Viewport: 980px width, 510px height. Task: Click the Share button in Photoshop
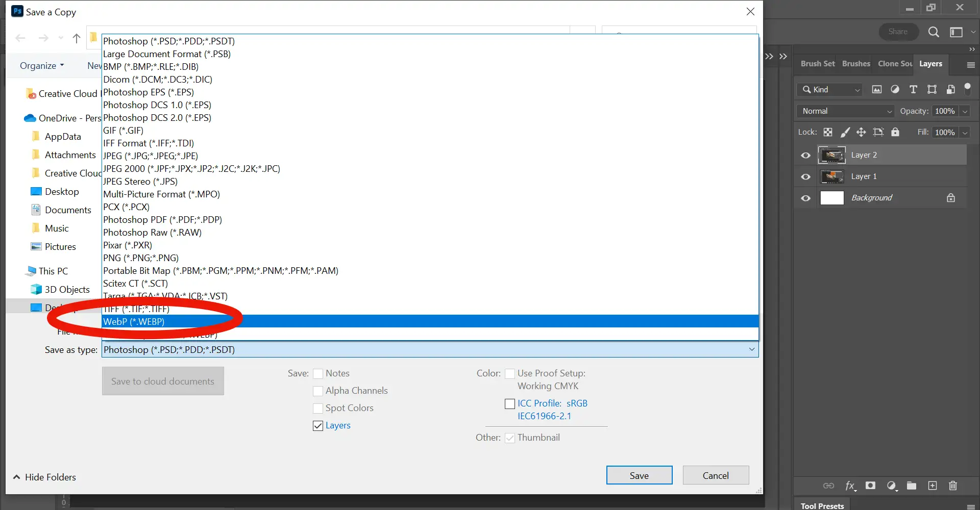[x=898, y=32]
